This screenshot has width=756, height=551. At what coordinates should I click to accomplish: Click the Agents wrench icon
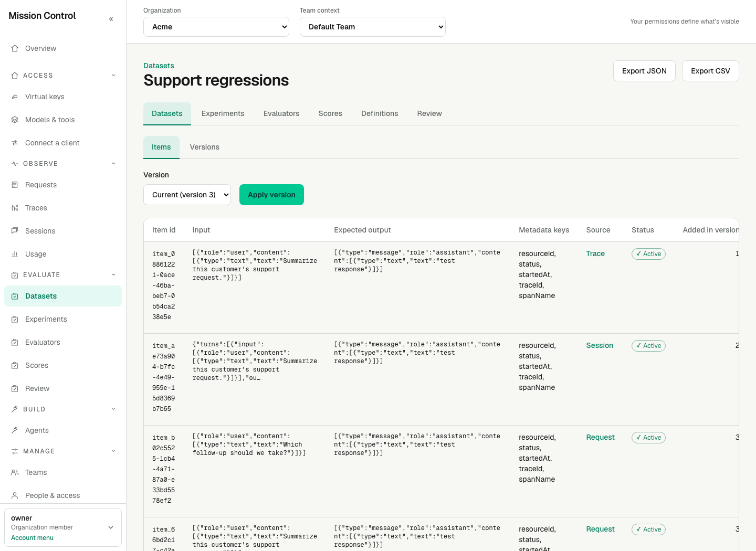pos(15,430)
